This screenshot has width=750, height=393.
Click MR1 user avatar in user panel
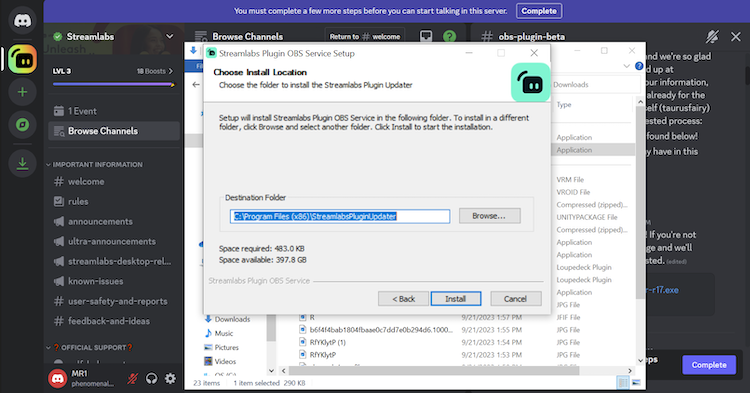point(58,379)
